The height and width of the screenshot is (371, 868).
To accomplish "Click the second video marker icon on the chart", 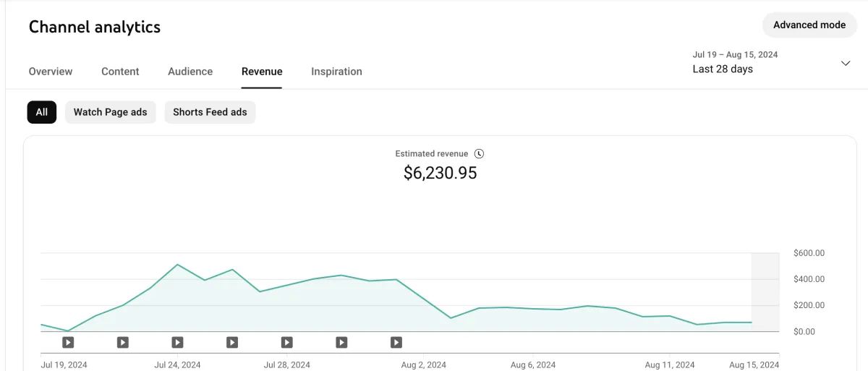I will pos(123,342).
